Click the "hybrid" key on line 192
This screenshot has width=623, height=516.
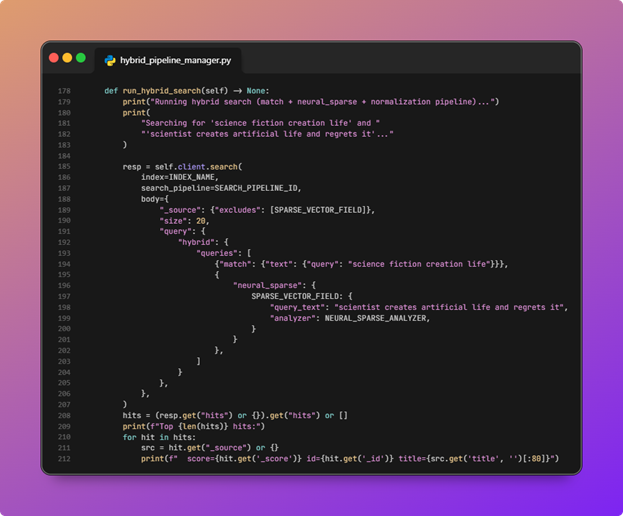(196, 242)
